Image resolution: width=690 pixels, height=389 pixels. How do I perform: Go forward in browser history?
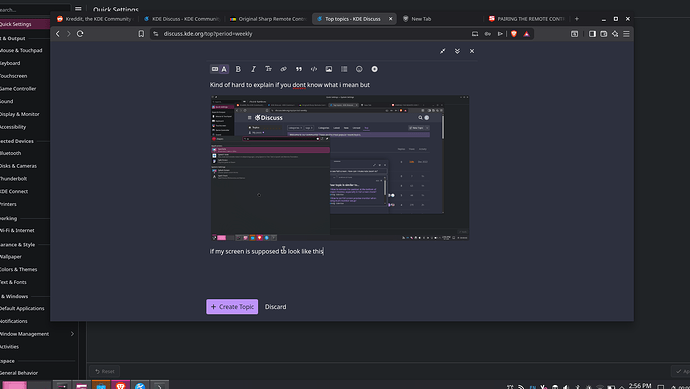tap(69, 34)
